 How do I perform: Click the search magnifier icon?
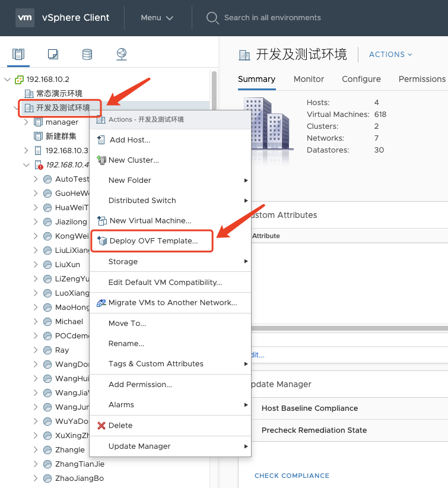click(x=212, y=18)
